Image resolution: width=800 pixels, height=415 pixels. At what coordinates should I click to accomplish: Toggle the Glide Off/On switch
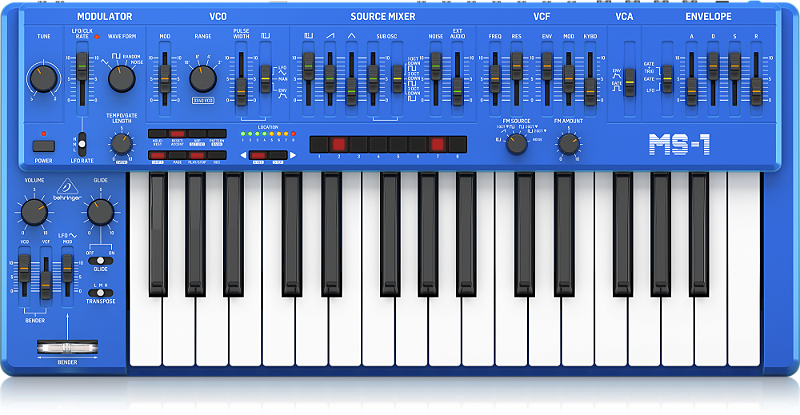pos(101,261)
